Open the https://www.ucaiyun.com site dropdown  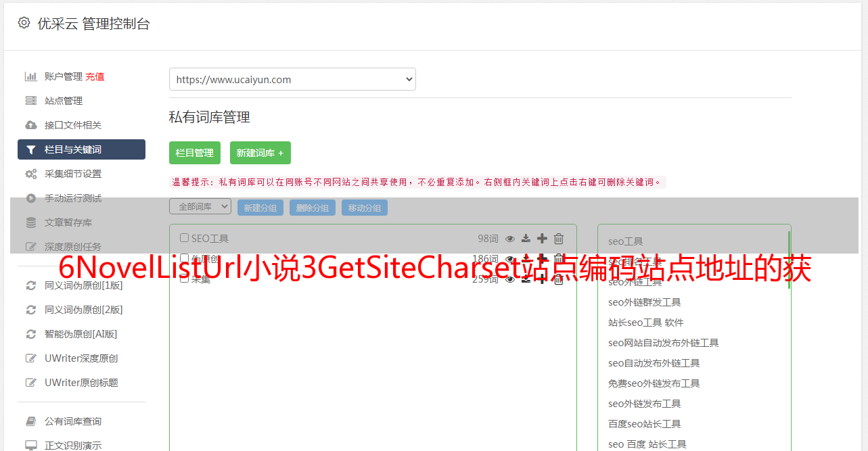(292, 79)
